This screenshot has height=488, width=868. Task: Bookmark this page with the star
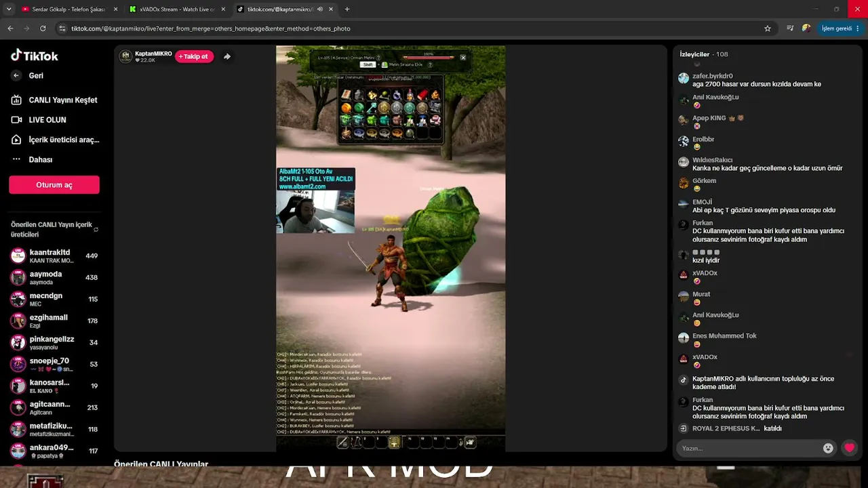tap(768, 28)
